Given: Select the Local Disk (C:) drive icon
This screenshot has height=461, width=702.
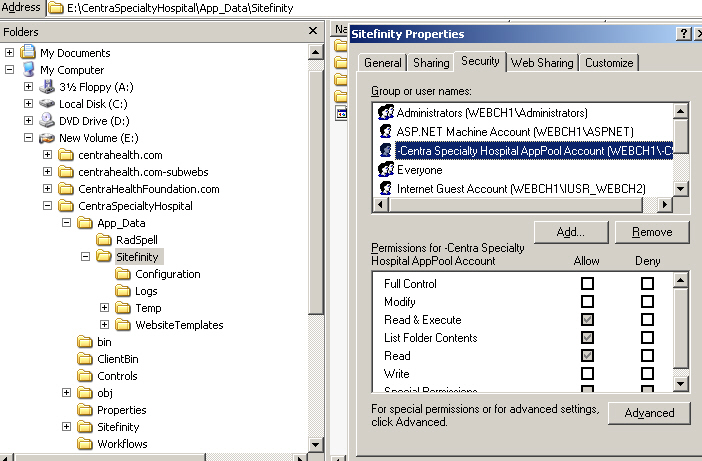Looking at the screenshot, I should coord(47,103).
